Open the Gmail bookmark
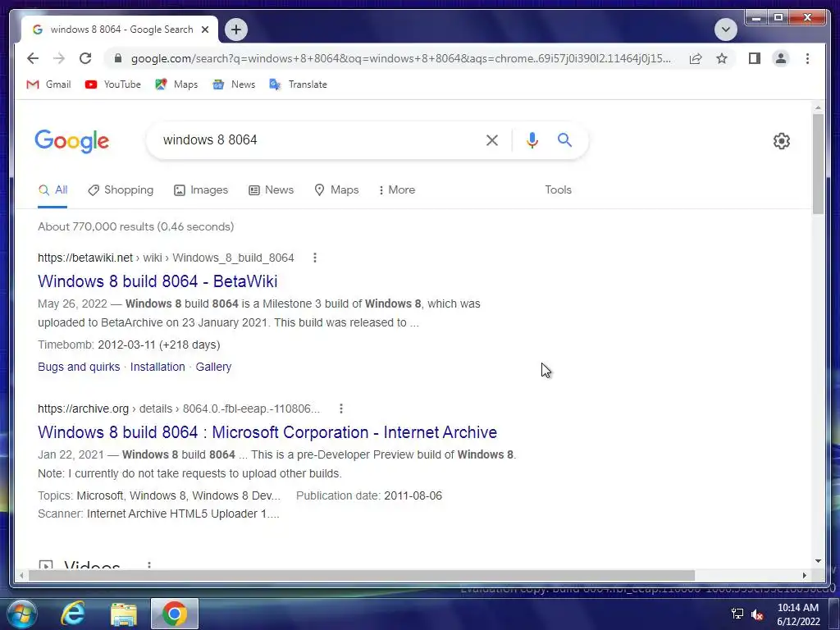840x630 pixels. [48, 84]
